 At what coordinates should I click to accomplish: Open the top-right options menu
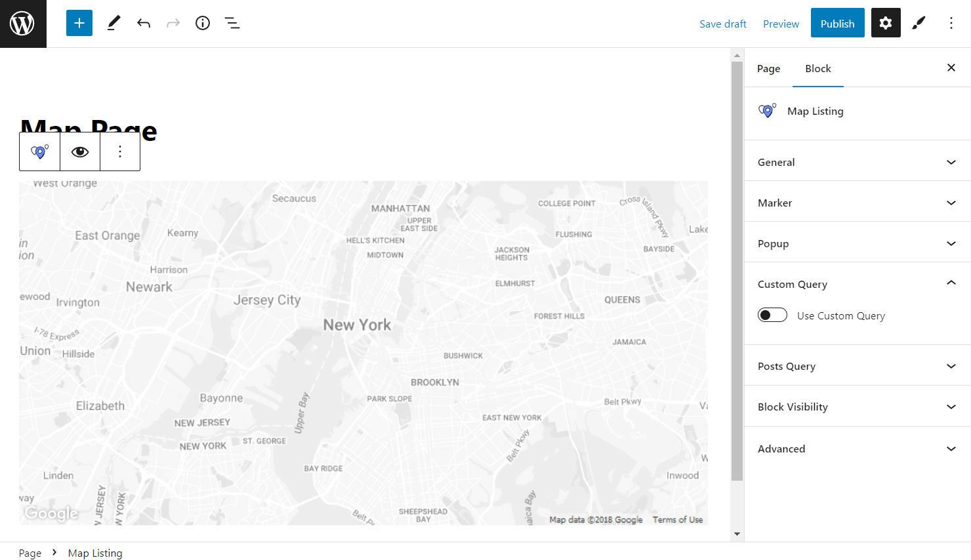[951, 23]
